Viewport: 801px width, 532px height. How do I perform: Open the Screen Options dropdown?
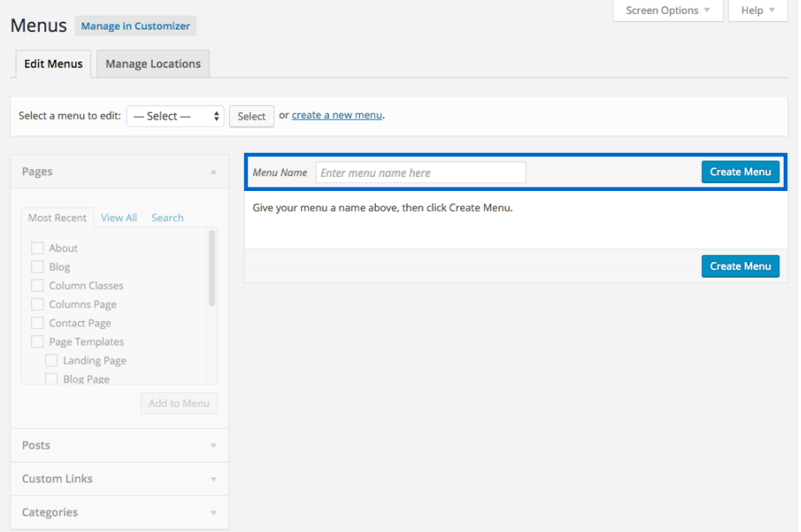667,10
